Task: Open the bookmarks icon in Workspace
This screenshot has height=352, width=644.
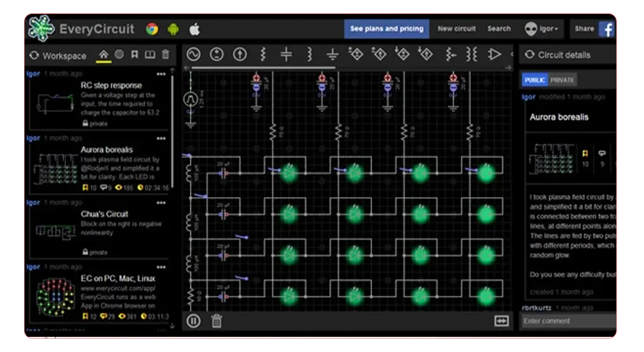Action: 135,54
